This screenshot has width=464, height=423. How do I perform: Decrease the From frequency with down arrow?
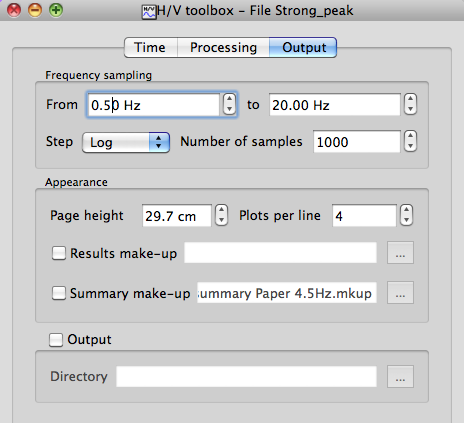[x=229, y=109]
